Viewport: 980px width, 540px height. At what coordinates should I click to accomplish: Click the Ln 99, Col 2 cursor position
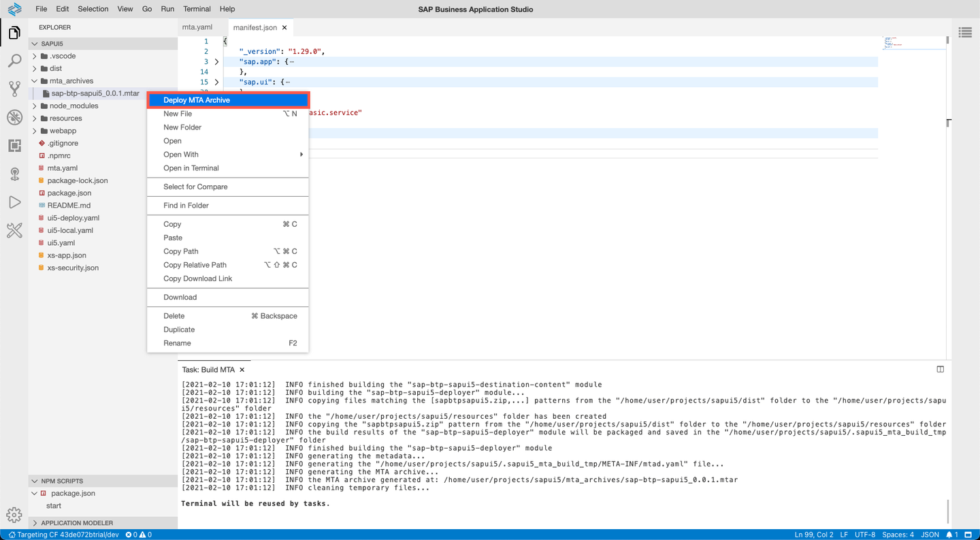click(814, 535)
